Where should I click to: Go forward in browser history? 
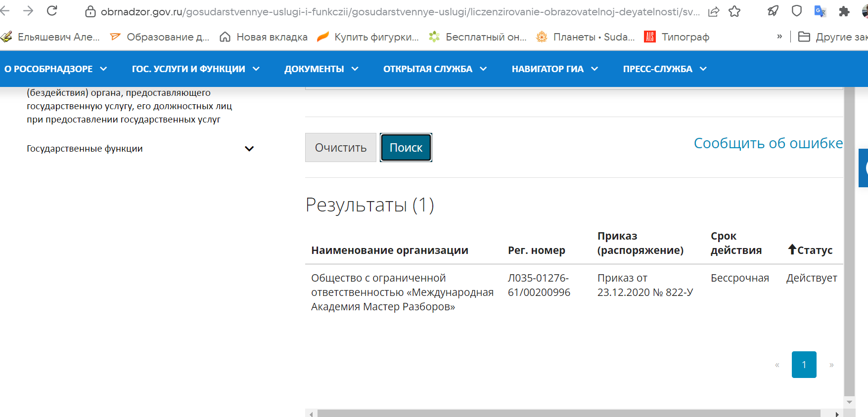[x=28, y=11]
